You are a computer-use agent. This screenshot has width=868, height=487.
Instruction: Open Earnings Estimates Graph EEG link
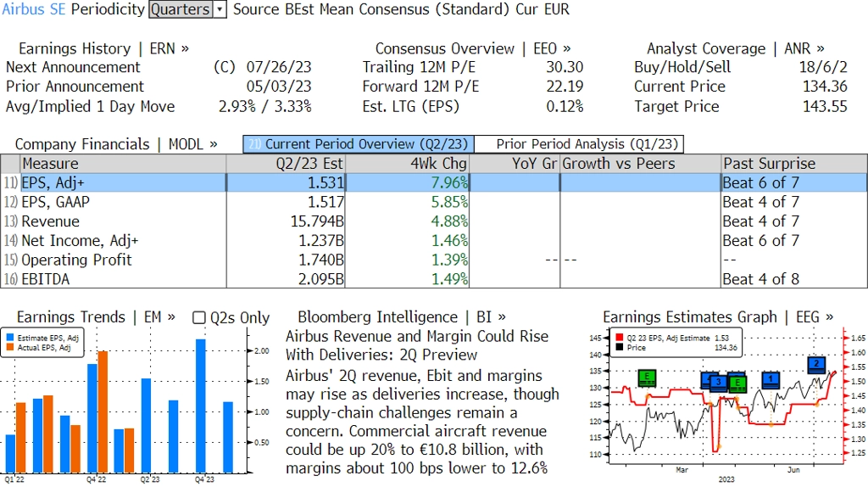point(718,317)
